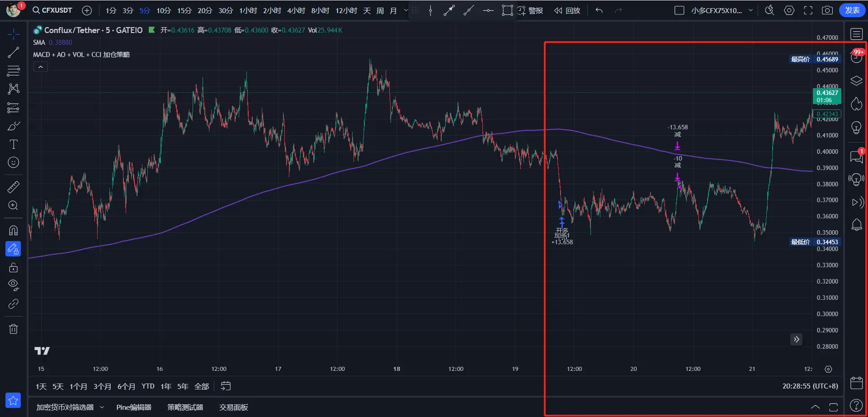Open the watchlist panel in right sidebar
This screenshot has height=417, width=868.
(856, 34)
